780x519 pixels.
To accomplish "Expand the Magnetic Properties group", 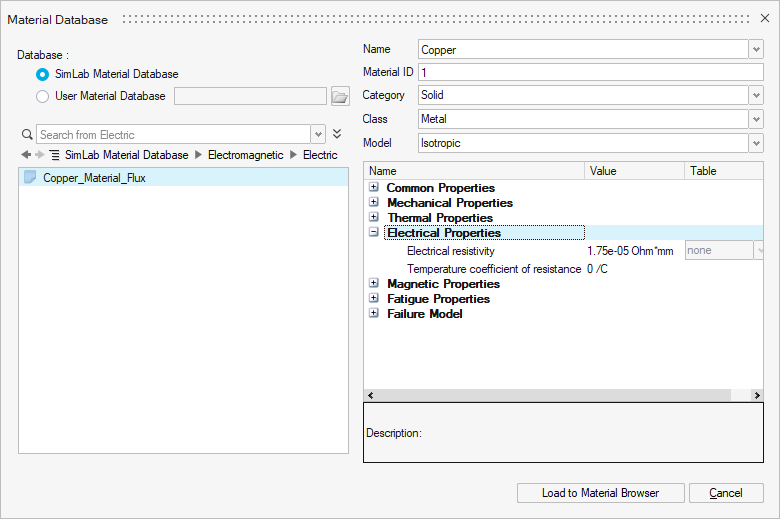I will pos(374,284).
